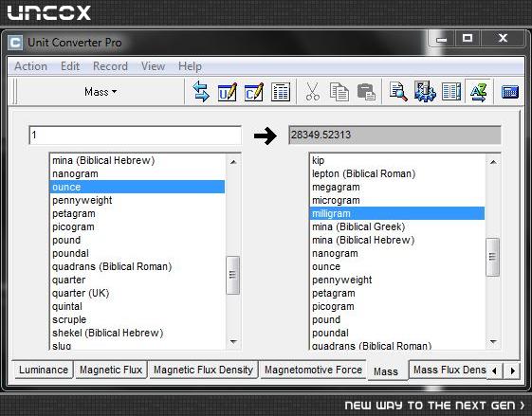Image resolution: width=532 pixels, height=416 pixels.
Task: Select "microgram" in the right list
Action: [397, 200]
